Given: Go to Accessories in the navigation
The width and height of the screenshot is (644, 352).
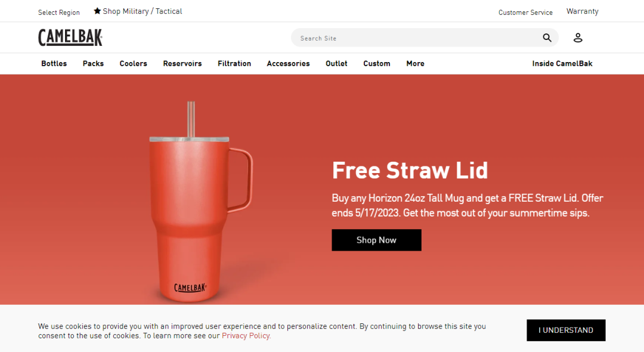Looking at the screenshot, I should coord(289,64).
